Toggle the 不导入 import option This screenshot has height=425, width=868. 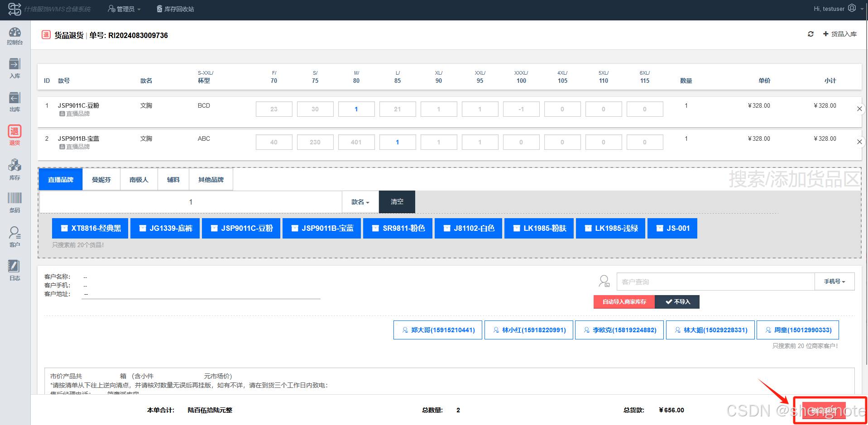click(677, 302)
